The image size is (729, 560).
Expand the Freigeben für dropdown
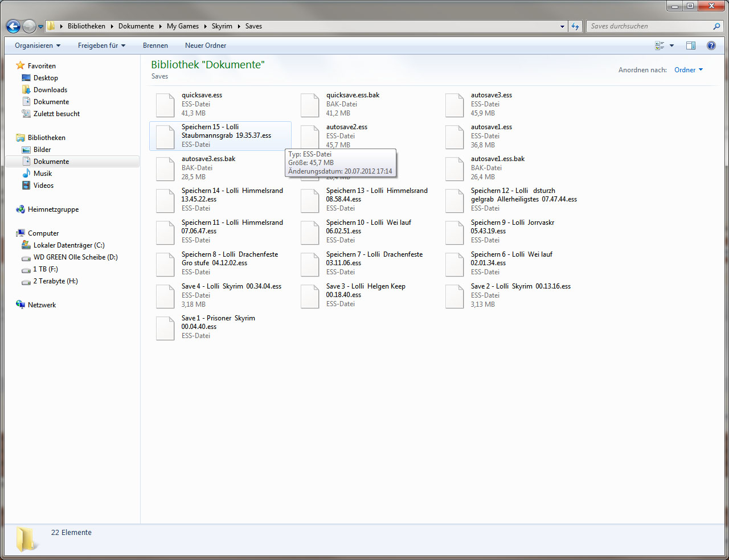tap(101, 46)
